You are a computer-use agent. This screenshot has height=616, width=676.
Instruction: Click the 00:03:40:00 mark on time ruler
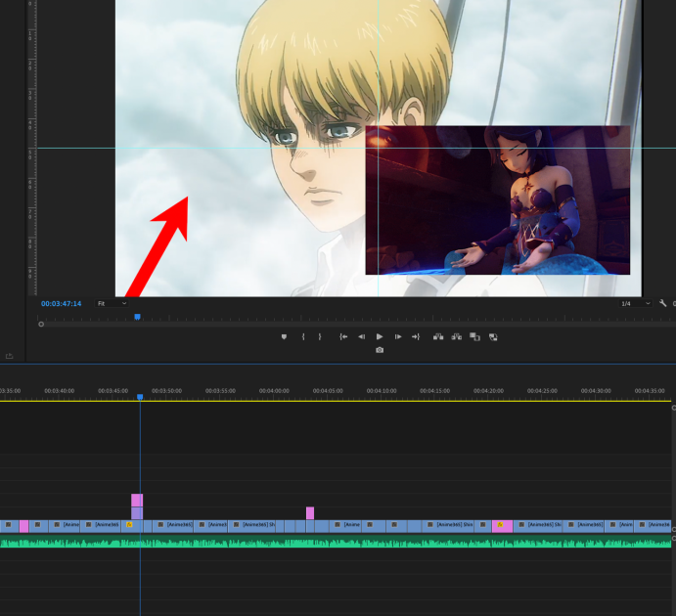(60, 391)
